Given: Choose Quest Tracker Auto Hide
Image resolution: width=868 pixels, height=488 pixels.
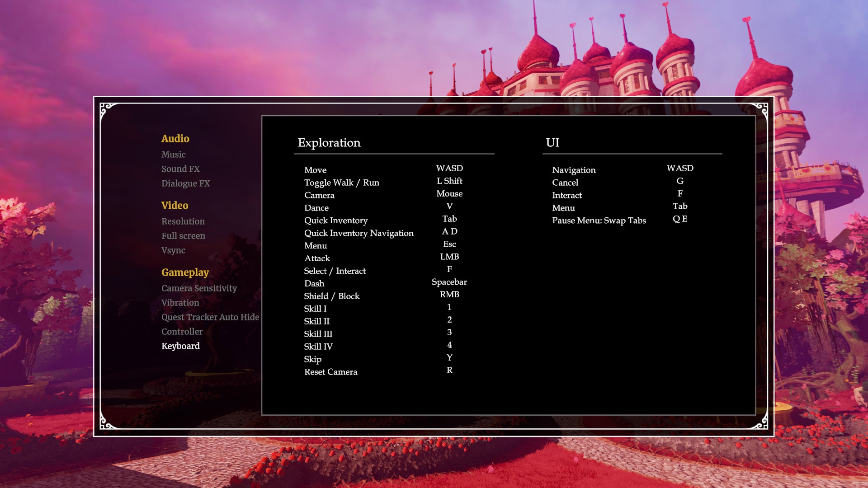Looking at the screenshot, I should point(210,317).
